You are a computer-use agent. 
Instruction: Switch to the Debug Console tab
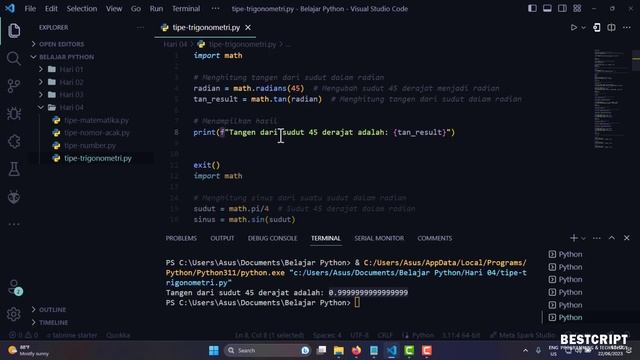click(x=272, y=238)
